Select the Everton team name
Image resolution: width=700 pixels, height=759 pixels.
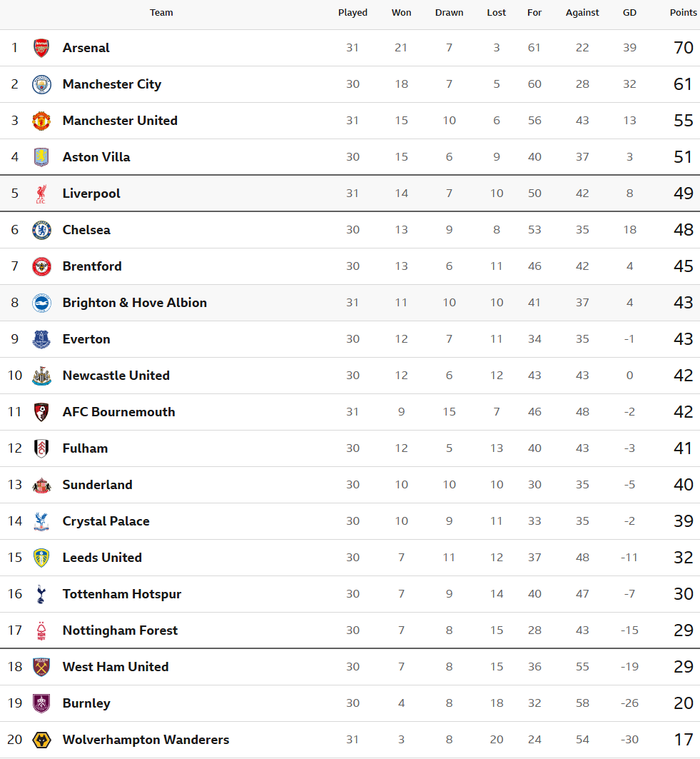coord(86,339)
